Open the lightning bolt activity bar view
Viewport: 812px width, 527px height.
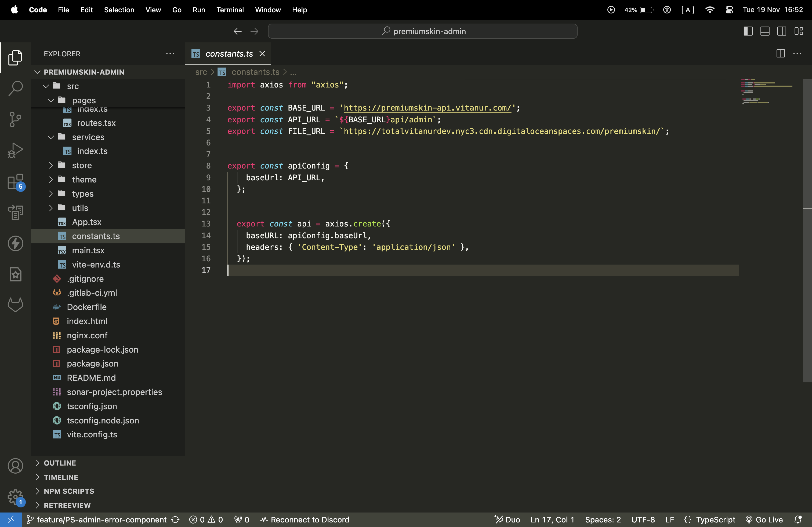[x=15, y=243]
